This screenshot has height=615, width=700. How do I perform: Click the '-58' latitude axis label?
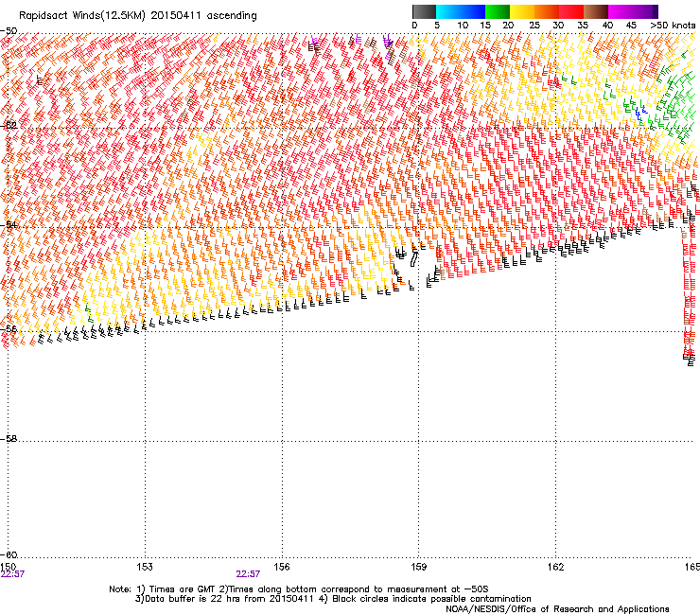[9, 439]
